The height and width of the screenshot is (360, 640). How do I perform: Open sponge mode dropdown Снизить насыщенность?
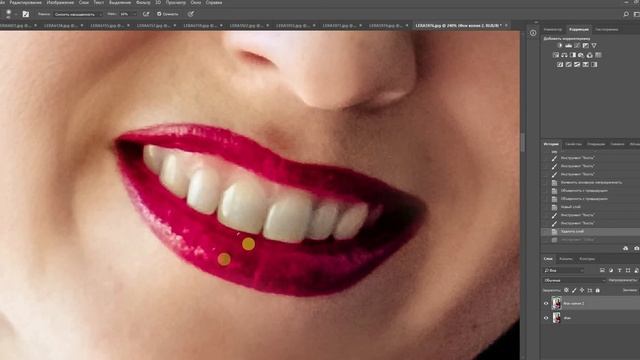pyautogui.click(x=78, y=14)
